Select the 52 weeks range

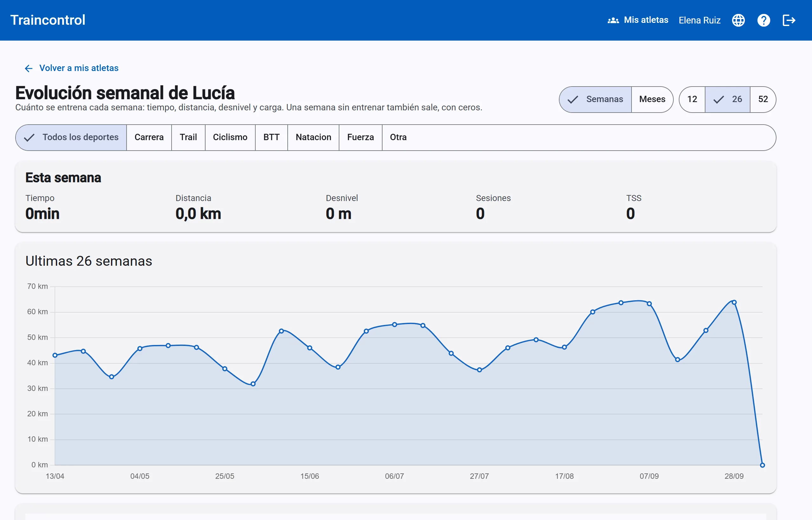click(763, 99)
